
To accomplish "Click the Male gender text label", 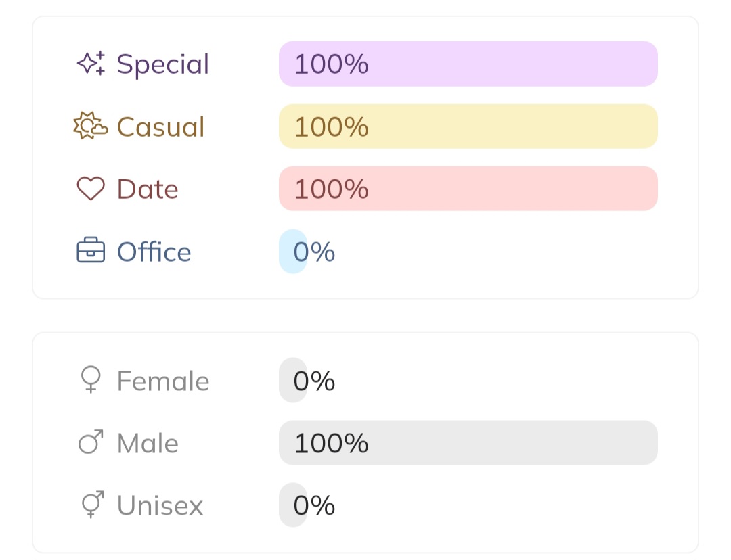I will coord(148,444).
